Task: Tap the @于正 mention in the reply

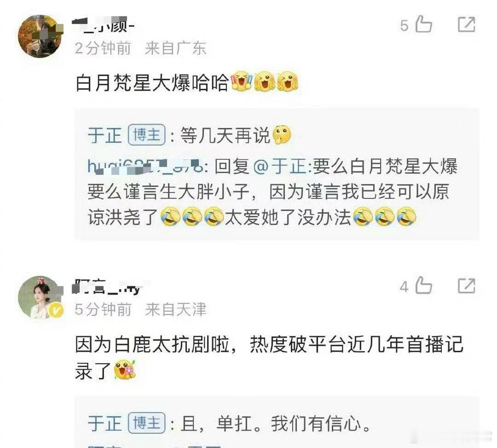Action: 280,166
